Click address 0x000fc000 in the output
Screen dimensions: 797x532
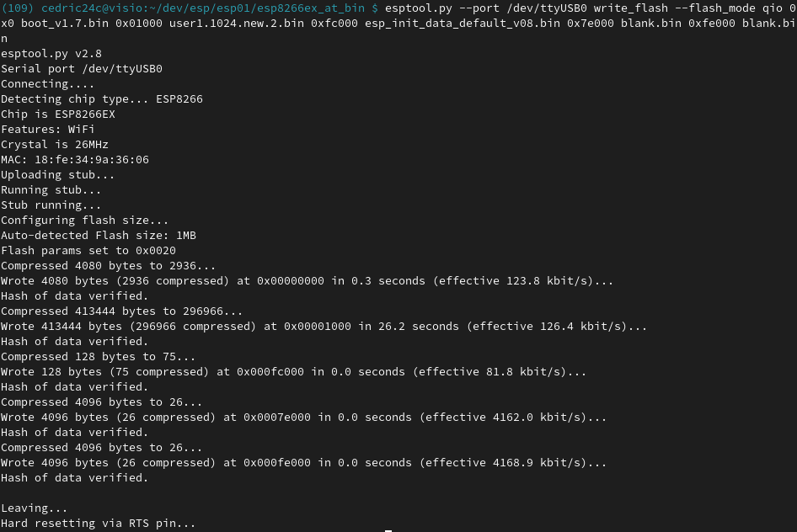click(x=270, y=372)
